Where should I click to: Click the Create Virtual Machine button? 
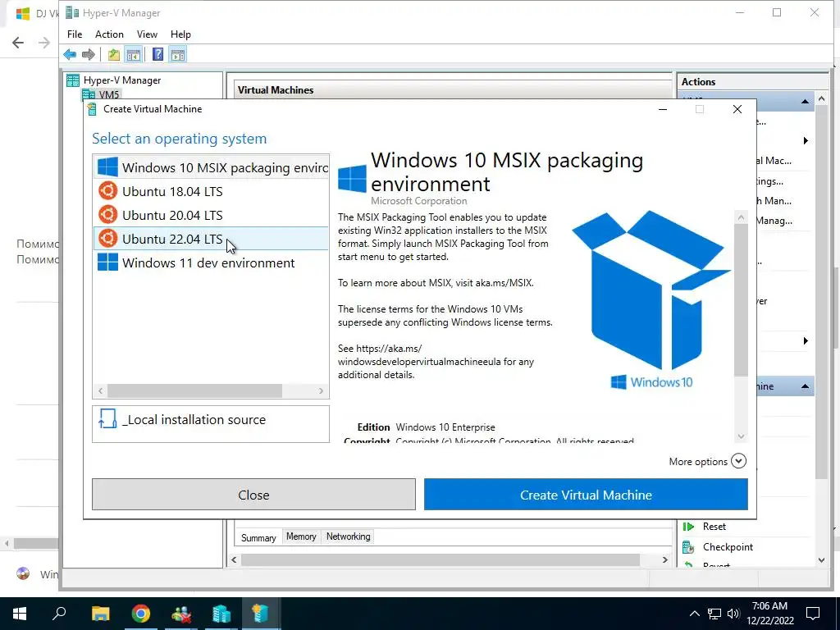pyautogui.click(x=586, y=495)
